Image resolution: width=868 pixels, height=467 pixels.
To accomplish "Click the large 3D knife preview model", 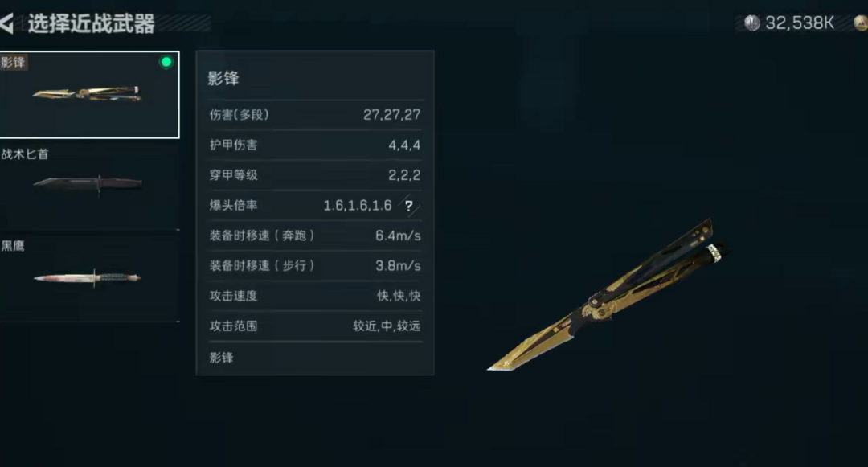I will 609,294.
